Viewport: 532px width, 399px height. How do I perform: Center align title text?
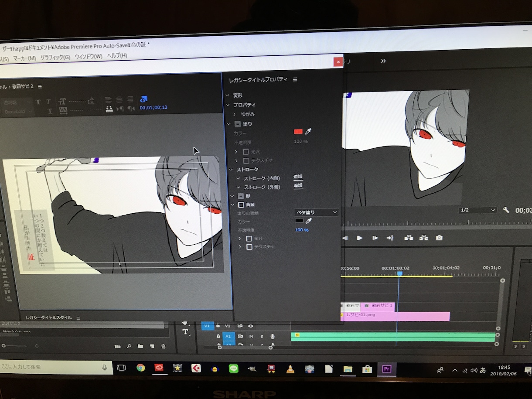point(119,100)
